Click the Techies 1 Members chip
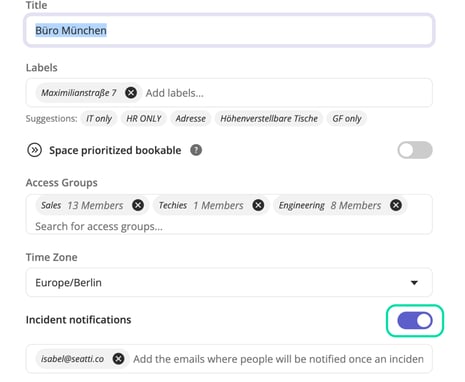Viewport: 465px width, 382px height. pyautogui.click(x=211, y=205)
